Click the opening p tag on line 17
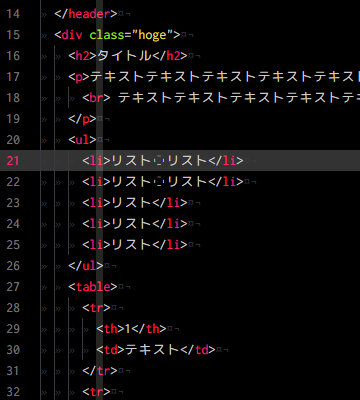The width and height of the screenshot is (360, 400). (x=79, y=77)
